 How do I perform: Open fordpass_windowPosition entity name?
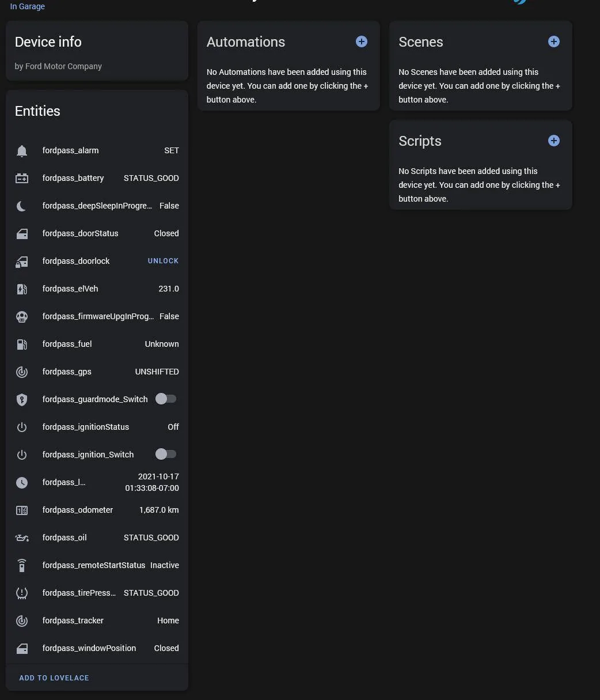click(89, 648)
